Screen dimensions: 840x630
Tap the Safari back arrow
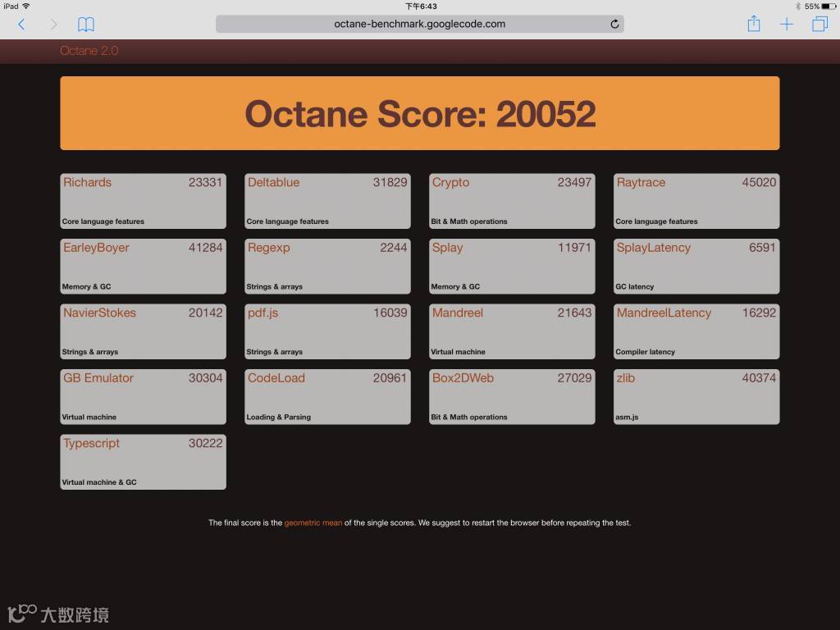21,24
